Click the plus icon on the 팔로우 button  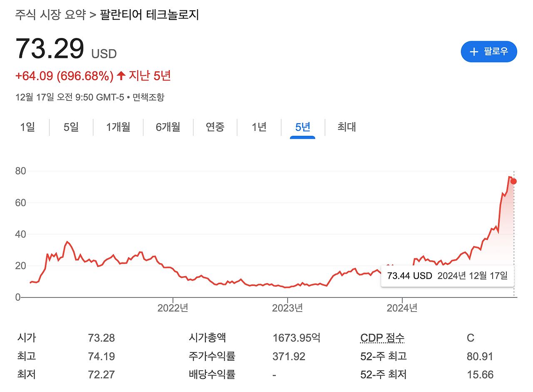click(473, 52)
